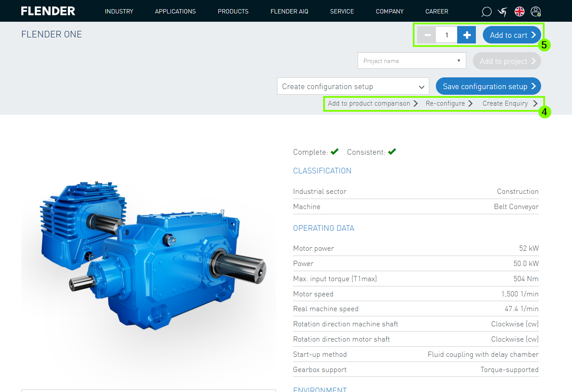Open the Project name dropdown
The image size is (572, 392).
(x=411, y=61)
